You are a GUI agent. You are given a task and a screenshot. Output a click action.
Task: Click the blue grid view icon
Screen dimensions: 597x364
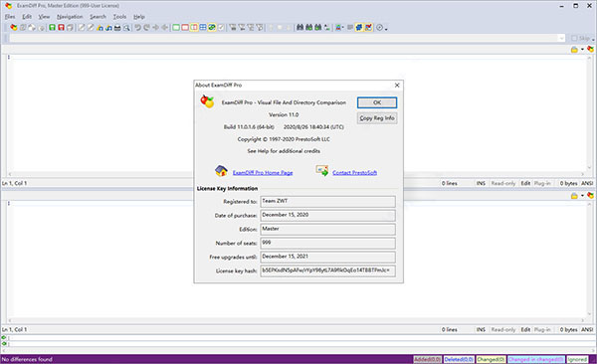pyautogui.click(x=203, y=28)
